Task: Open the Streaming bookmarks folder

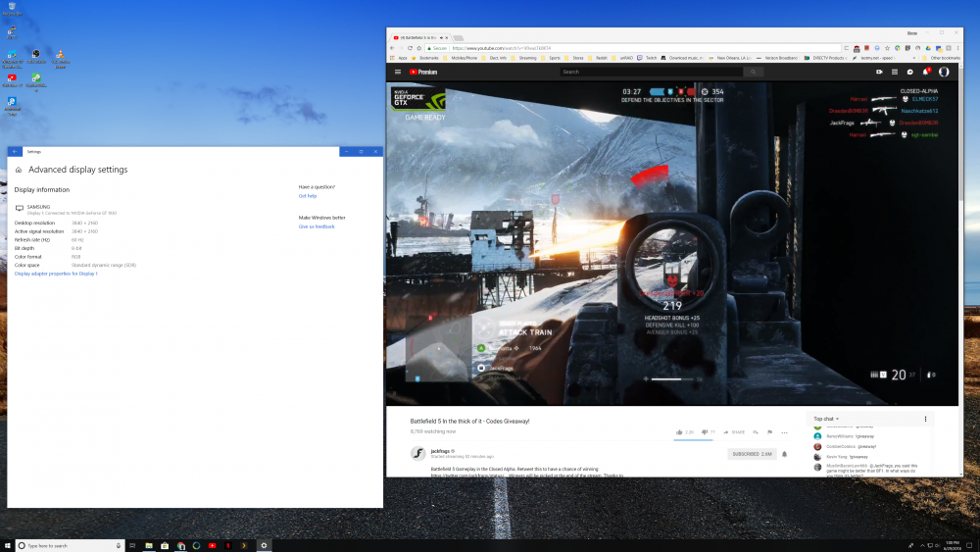Action: click(523, 58)
